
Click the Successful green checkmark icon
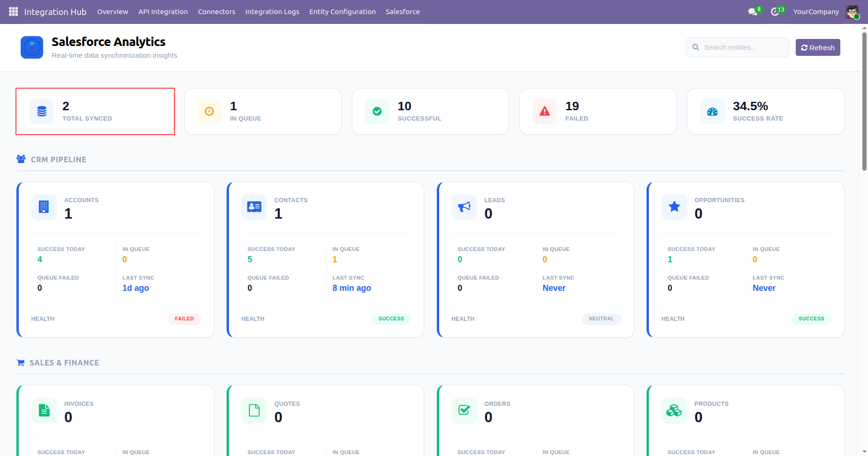[377, 111]
